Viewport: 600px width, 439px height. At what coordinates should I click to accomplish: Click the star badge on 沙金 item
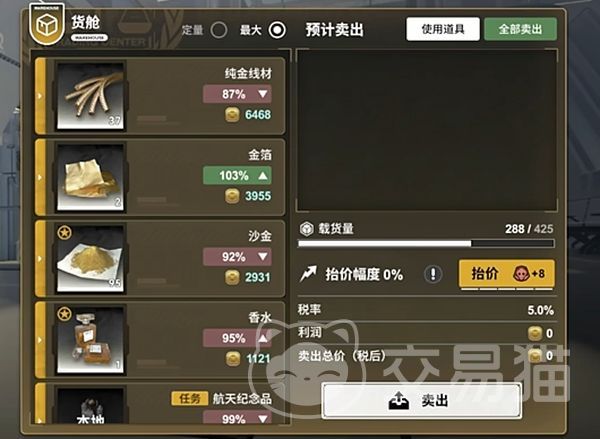click(65, 232)
